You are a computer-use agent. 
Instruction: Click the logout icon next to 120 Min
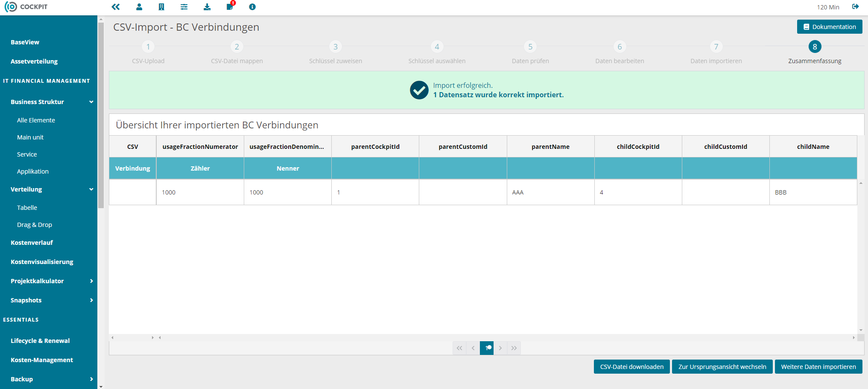pyautogui.click(x=855, y=6)
